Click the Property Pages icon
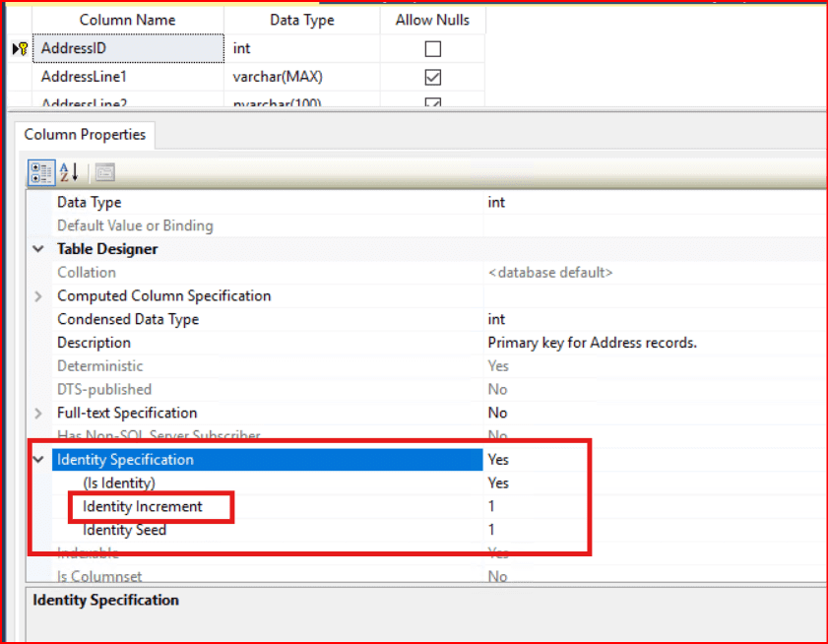Image resolution: width=828 pixels, height=644 pixels. (104, 172)
